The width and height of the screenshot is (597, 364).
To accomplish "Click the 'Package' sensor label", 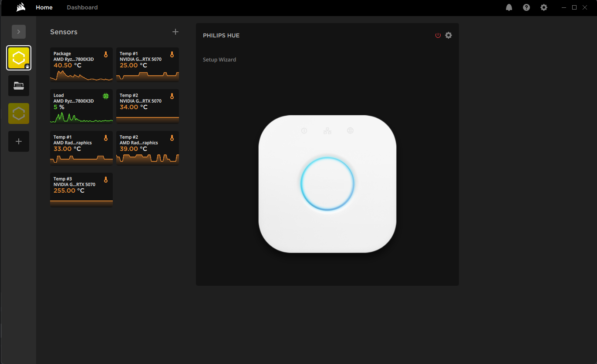I will point(62,53).
